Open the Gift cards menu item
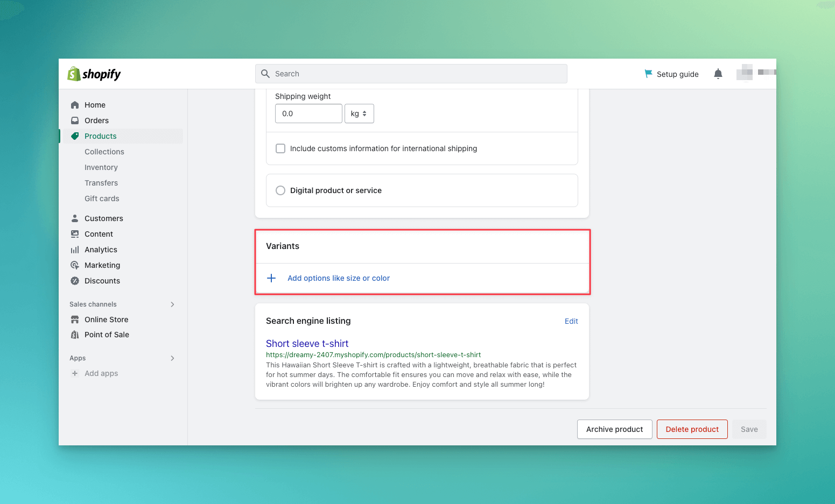This screenshot has width=835, height=504. pyautogui.click(x=102, y=198)
